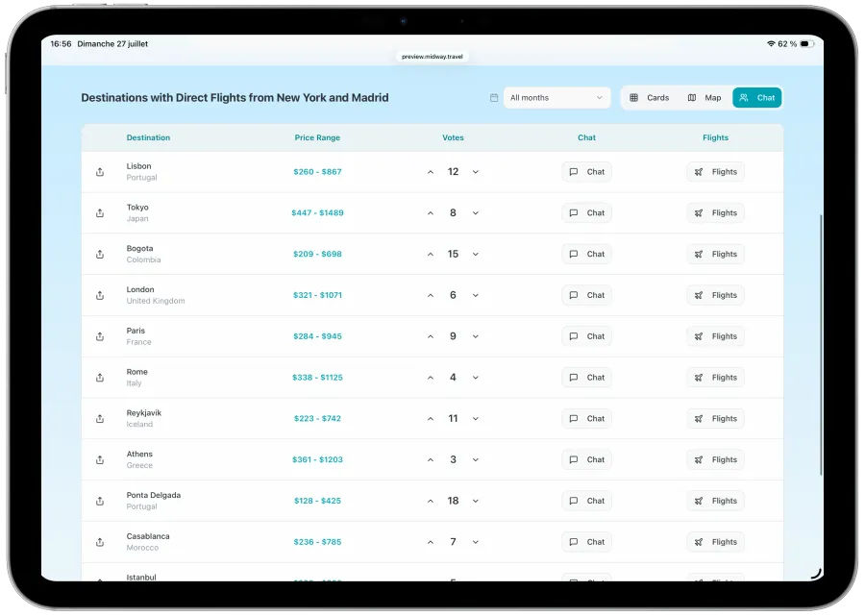Open the calendar icon beside the month filter
865x616 pixels.
pos(494,97)
